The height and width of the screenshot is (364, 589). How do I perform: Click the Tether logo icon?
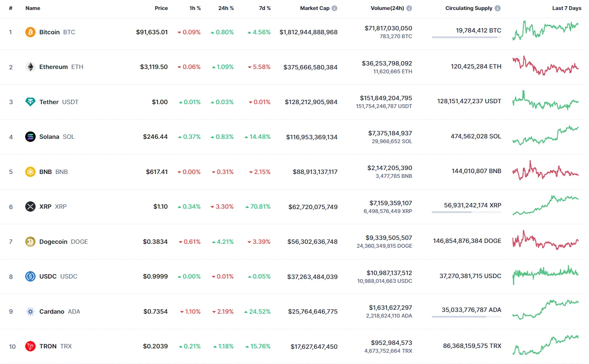pyautogui.click(x=30, y=102)
